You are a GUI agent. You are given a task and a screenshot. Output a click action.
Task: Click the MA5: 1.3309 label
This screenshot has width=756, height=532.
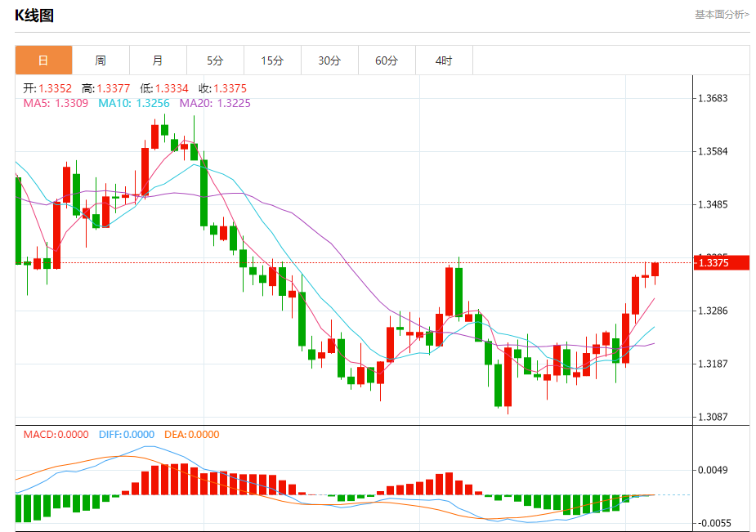click(x=56, y=103)
